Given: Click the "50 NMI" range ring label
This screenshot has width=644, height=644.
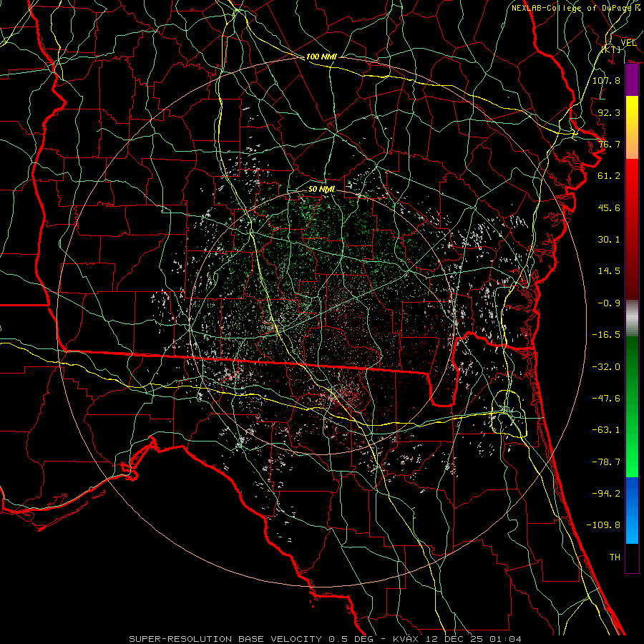Looking at the screenshot, I should tap(321, 190).
